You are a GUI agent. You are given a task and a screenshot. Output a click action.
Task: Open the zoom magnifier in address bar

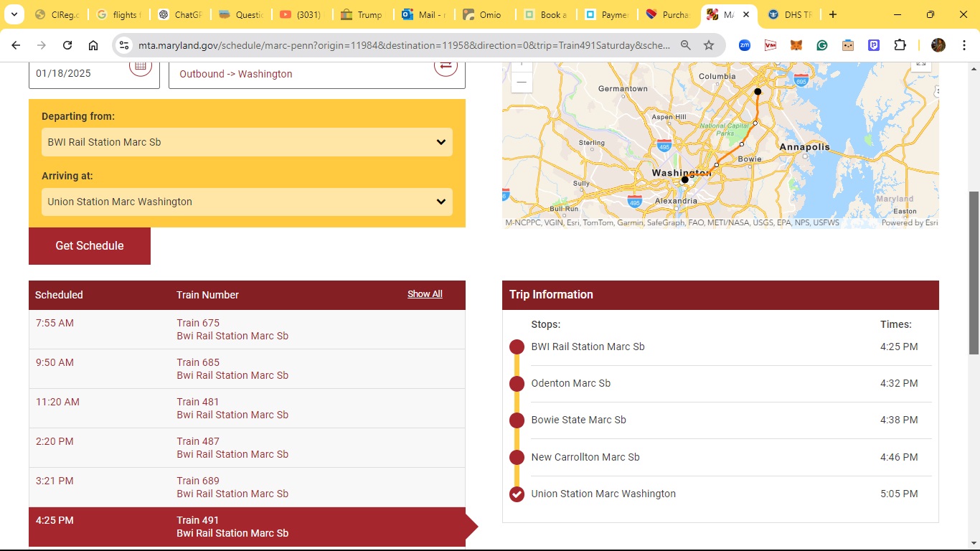pos(686,45)
